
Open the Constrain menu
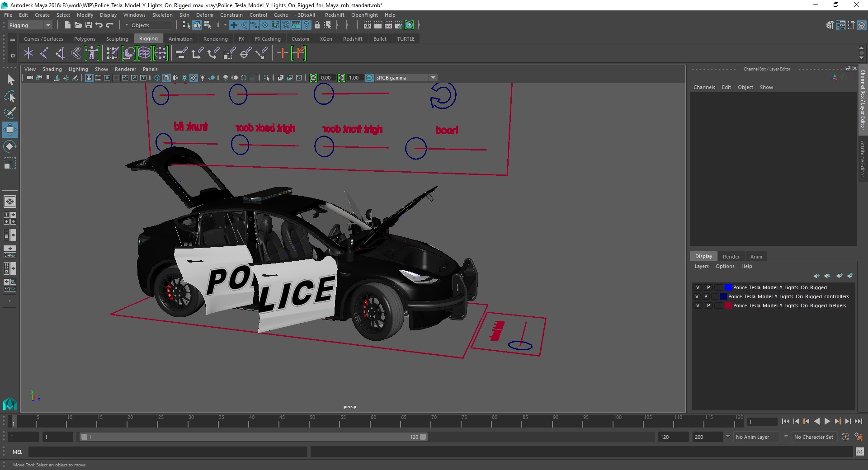click(231, 15)
